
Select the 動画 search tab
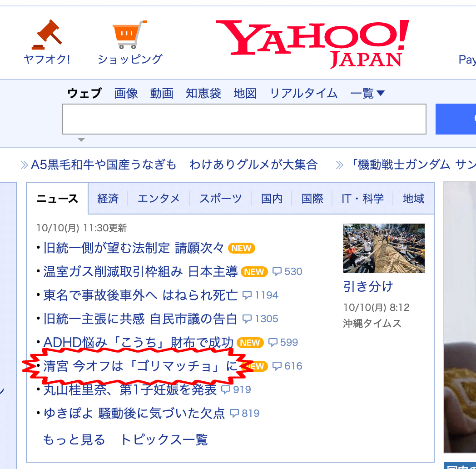point(162,93)
